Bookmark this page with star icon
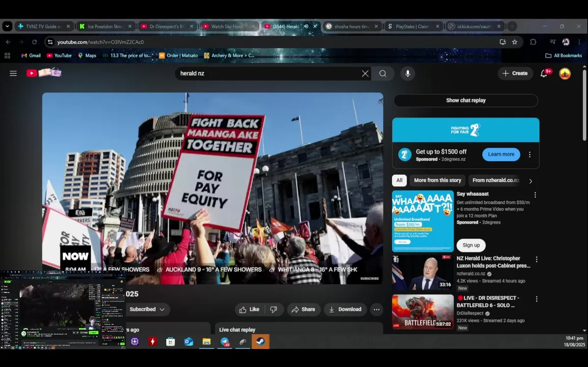 click(x=515, y=42)
